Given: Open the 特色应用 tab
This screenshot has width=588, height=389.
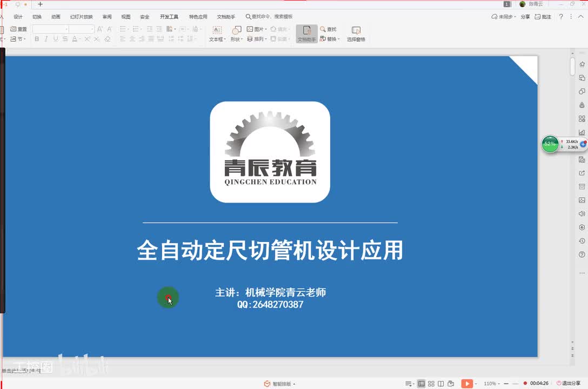Looking at the screenshot, I should click(x=198, y=17).
